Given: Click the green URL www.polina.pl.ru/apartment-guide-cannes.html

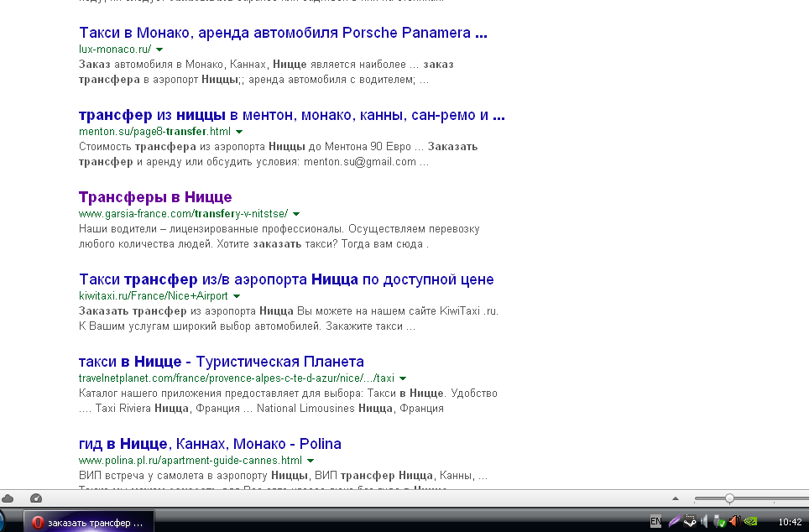Looking at the screenshot, I should 191,460.
